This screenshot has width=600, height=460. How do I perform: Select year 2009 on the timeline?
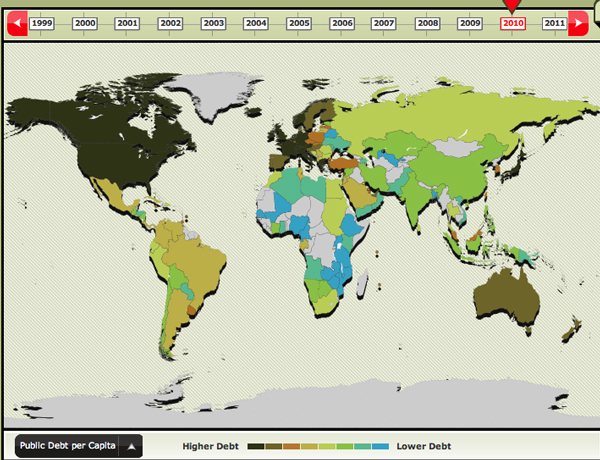click(470, 23)
